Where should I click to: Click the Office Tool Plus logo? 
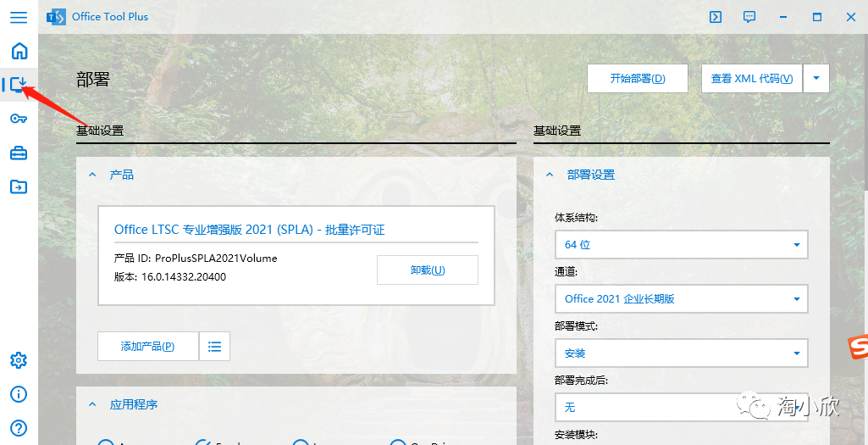click(x=56, y=17)
